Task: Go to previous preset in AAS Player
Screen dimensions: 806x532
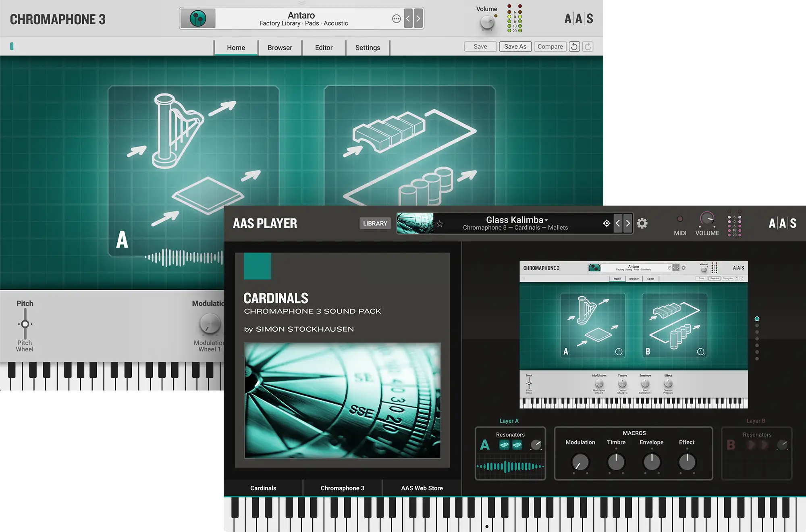Action: [x=618, y=223]
